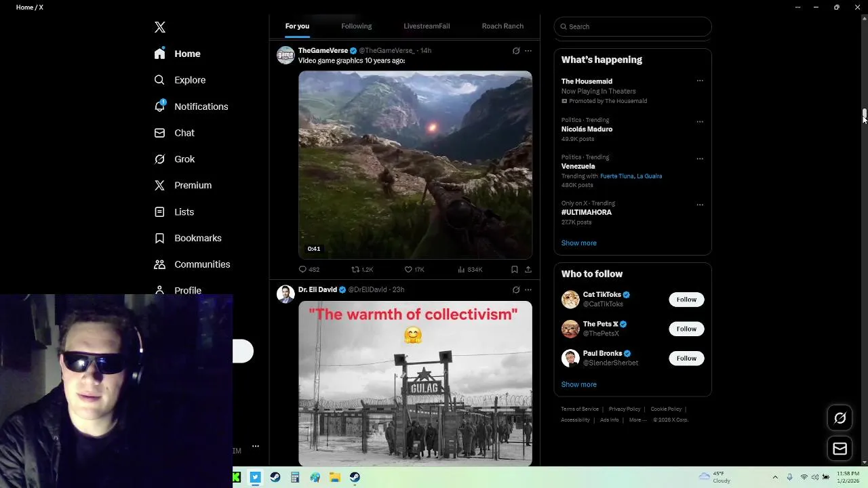Repost TheGameVerse post showing 1.2K reposts

coord(362,269)
